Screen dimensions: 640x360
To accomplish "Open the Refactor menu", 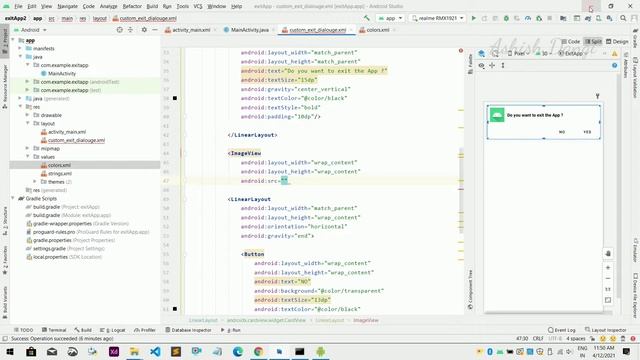I will (x=132, y=7).
